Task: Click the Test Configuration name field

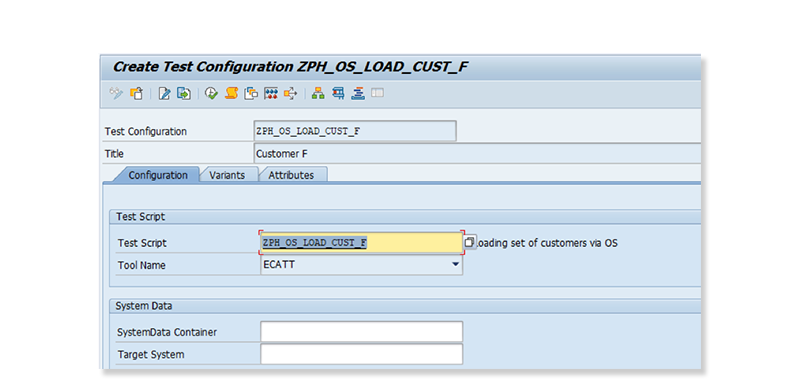Action: 355,131
